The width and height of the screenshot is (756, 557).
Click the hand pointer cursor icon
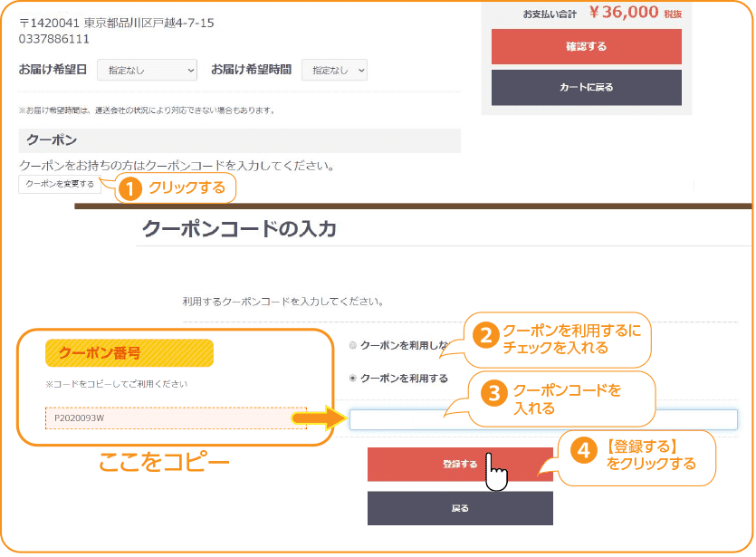point(496,472)
